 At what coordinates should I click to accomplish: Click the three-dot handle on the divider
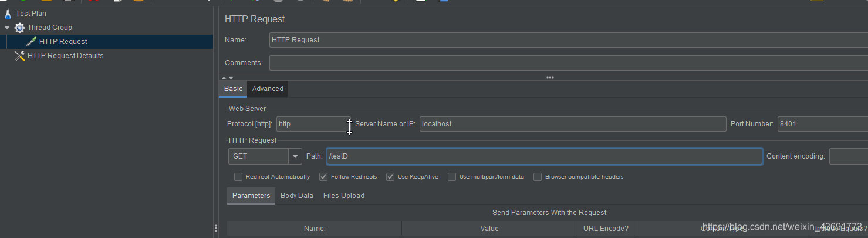click(x=550, y=78)
